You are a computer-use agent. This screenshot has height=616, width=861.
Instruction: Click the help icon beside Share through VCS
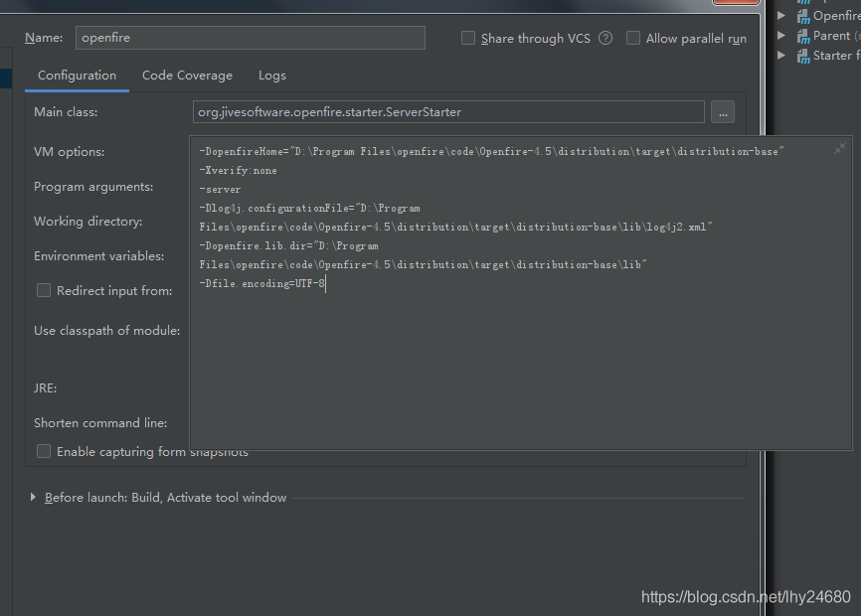605,38
